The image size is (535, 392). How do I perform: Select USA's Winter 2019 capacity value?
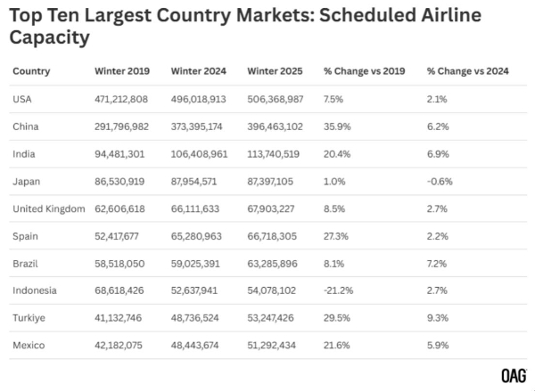[x=124, y=100]
